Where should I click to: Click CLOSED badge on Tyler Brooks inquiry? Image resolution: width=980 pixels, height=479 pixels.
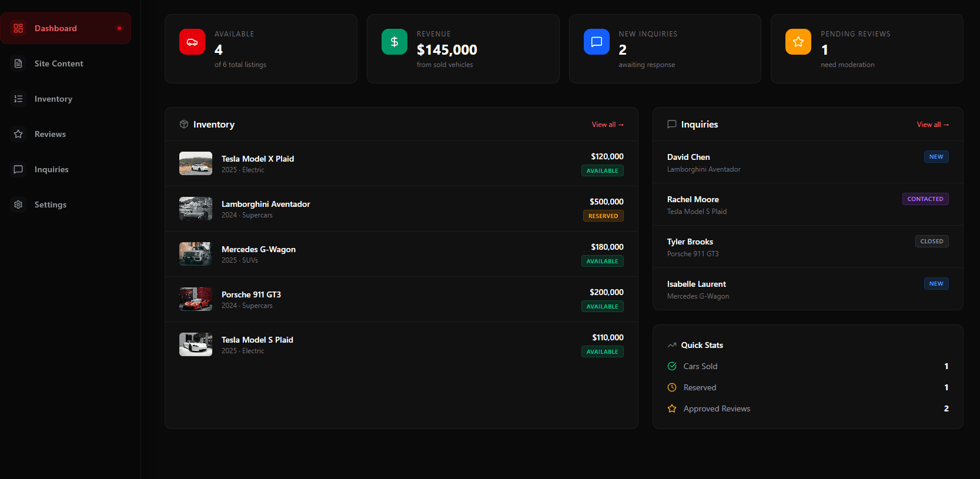(932, 241)
